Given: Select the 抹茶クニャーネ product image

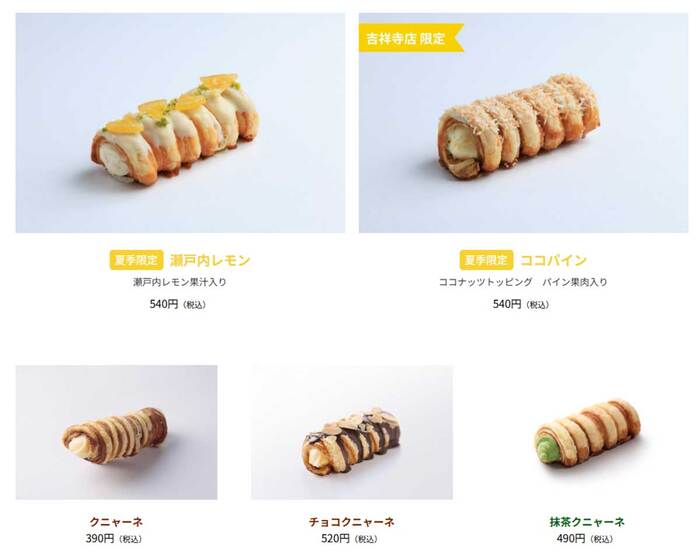Looking at the screenshot, I should pos(587,432).
